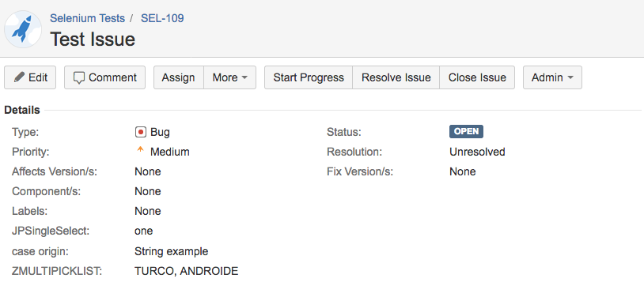Click the case origin String example value
The image size is (644, 301).
click(171, 251)
